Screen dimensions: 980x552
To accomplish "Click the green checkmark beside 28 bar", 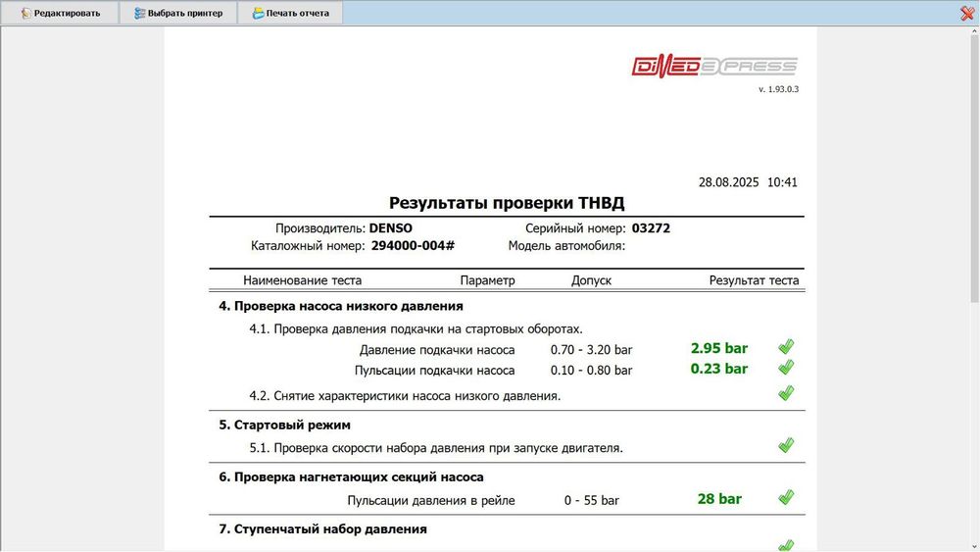I will [786, 497].
